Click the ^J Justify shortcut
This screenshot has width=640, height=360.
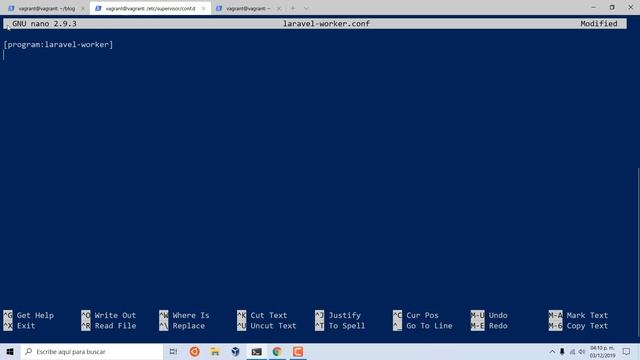338,315
